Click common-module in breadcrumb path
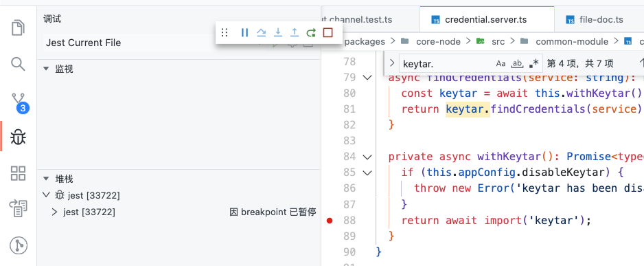This screenshot has width=644, height=266. (x=572, y=41)
